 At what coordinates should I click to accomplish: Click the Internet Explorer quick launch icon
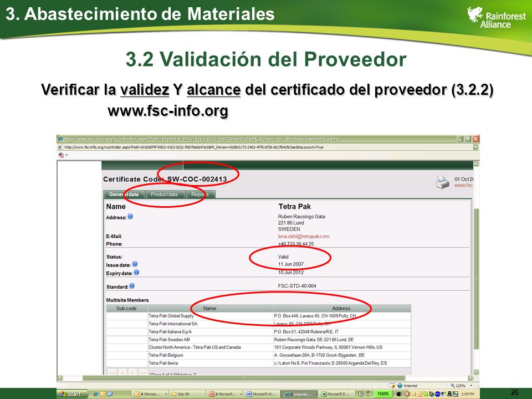(96, 394)
